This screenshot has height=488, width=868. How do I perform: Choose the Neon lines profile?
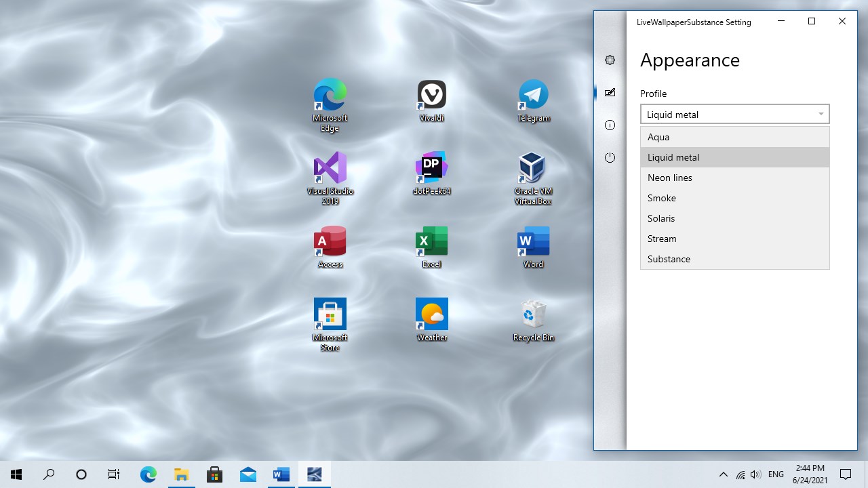pos(734,178)
